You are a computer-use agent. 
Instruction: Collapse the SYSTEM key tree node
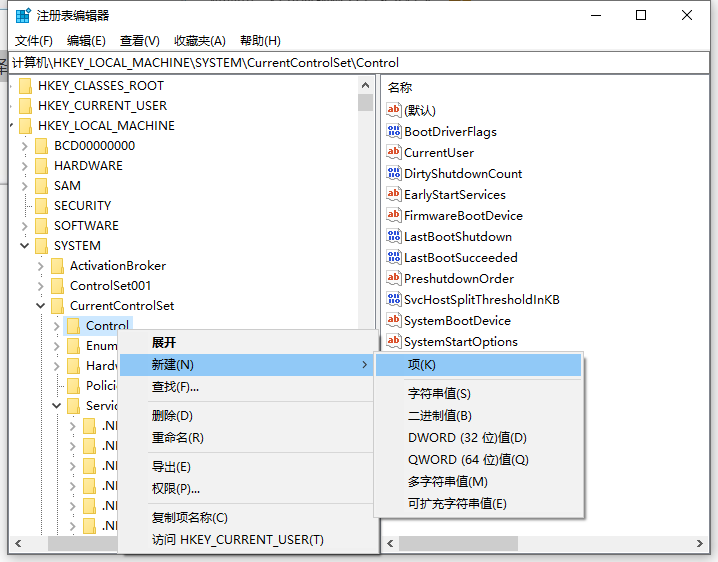pyautogui.click(x=24, y=246)
